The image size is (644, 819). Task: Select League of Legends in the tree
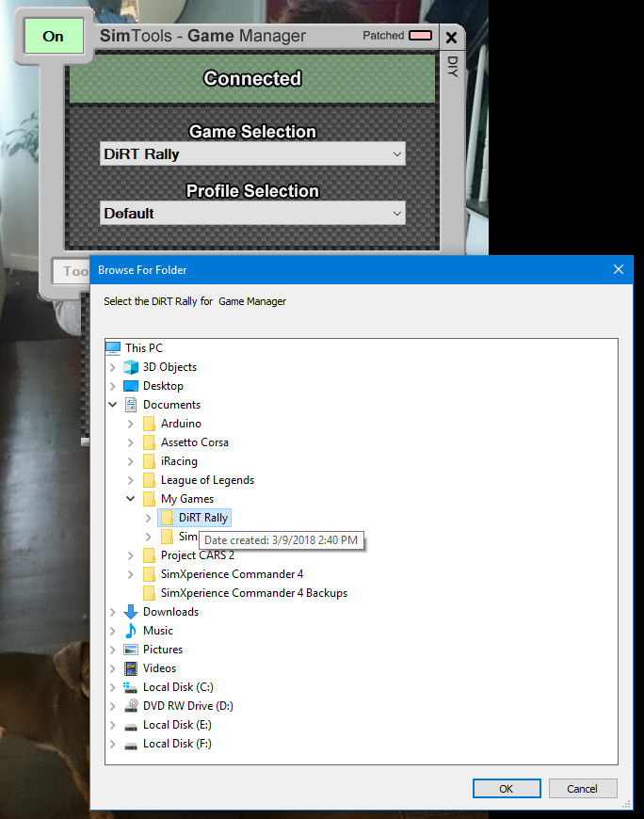tap(207, 480)
